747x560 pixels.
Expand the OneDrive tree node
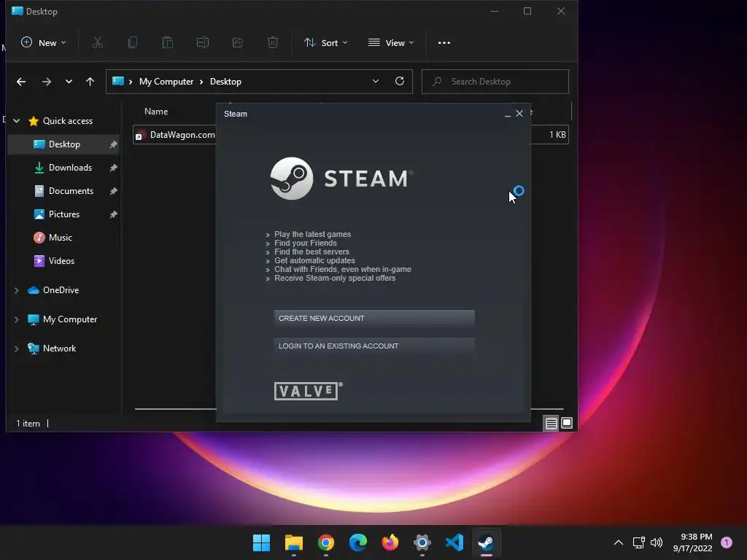[17, 290]
